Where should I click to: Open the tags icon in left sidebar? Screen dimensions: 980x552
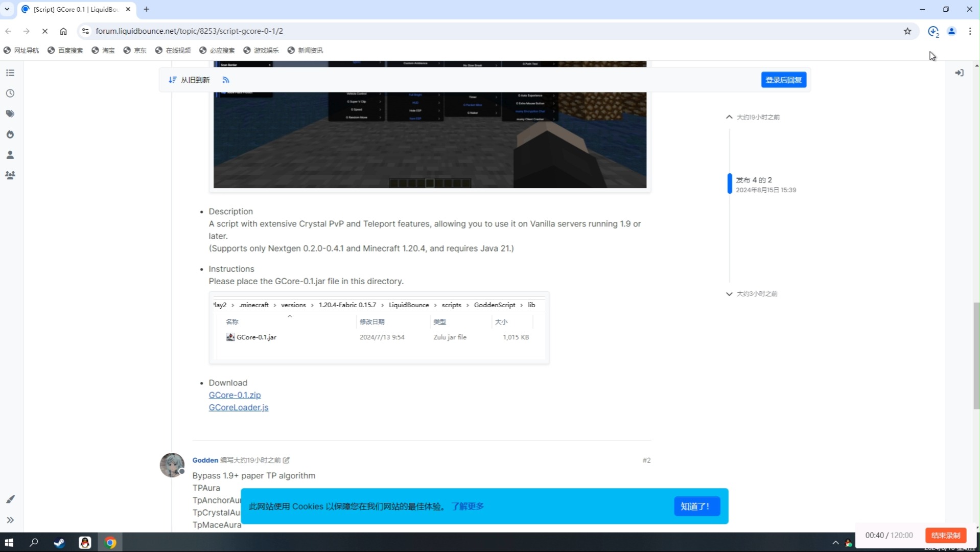click(10, 114)
